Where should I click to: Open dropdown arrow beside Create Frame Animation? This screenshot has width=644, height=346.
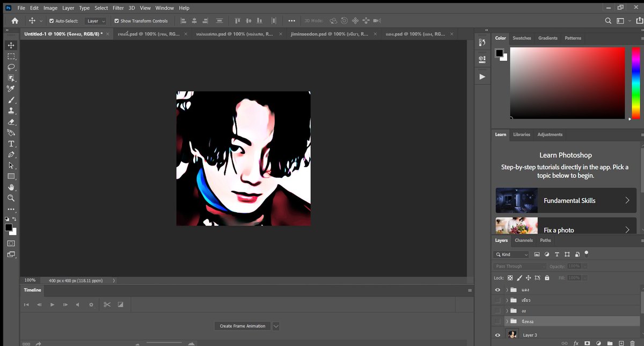coord(276,326)
